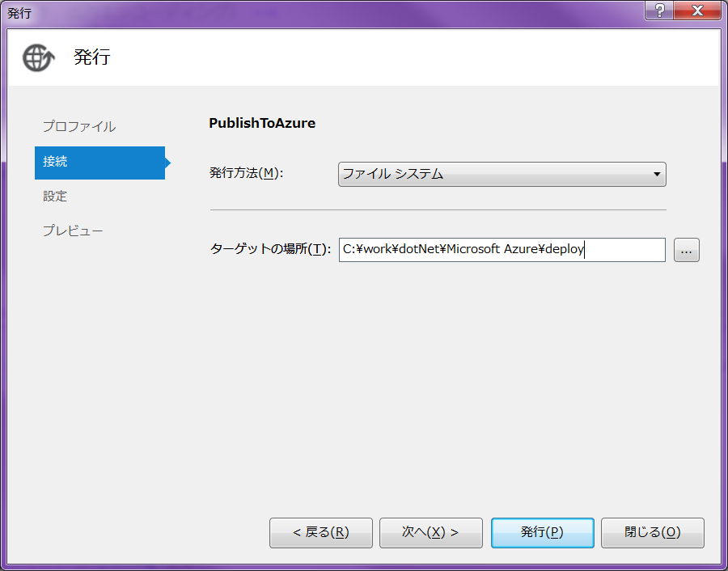Open the プロファイル step

coord(79,126)
